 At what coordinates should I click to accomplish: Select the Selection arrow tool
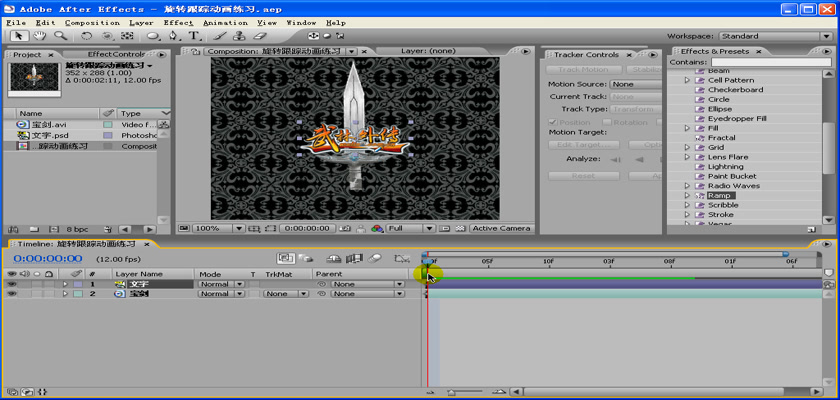coord(19,36)
